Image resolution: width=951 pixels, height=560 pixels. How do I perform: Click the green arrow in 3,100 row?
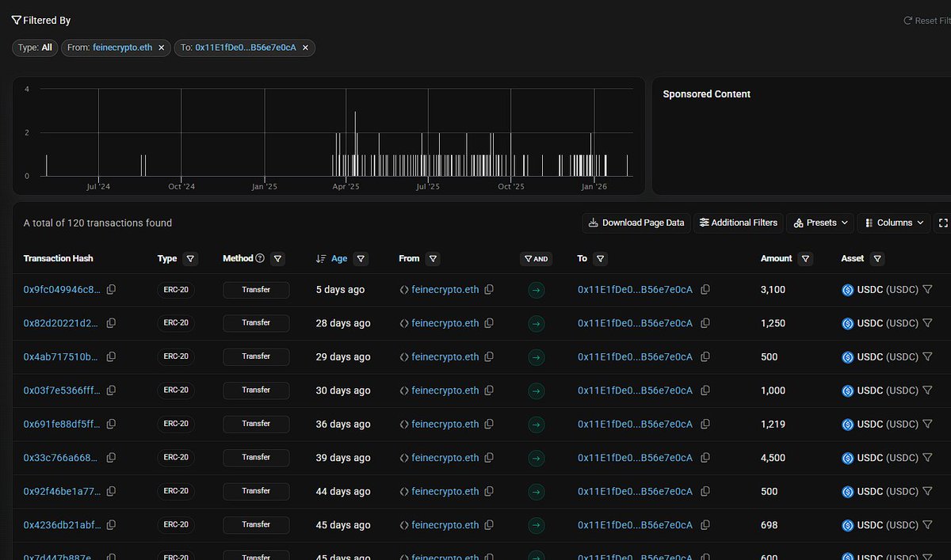point(537,290)
